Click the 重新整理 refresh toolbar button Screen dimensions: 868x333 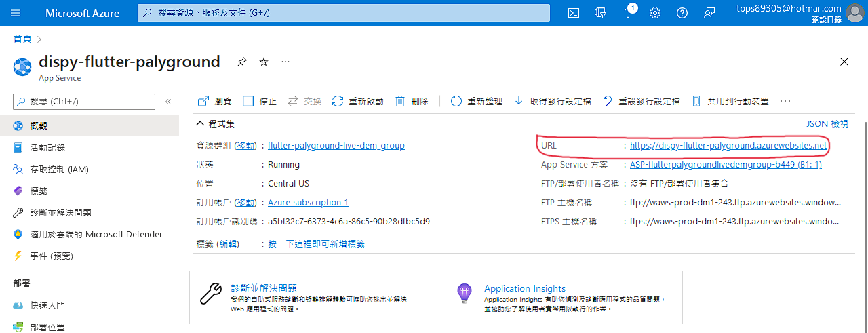pos(476,101)
